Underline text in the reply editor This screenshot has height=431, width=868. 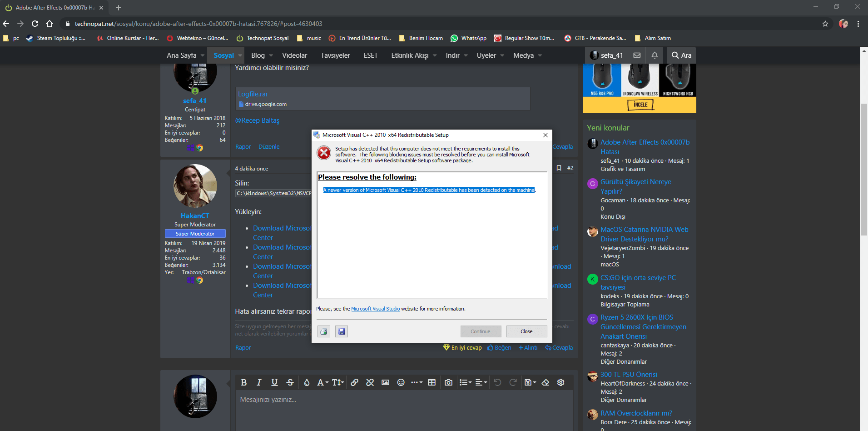[x=274, y=382]
